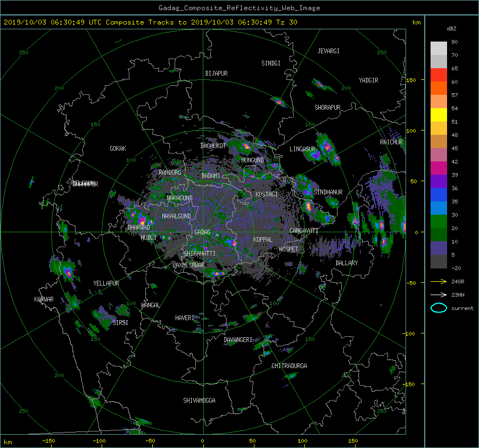Click the cyan ellipse 'current' legend icon
Viewport: 479px width, 448px height.
439,308
